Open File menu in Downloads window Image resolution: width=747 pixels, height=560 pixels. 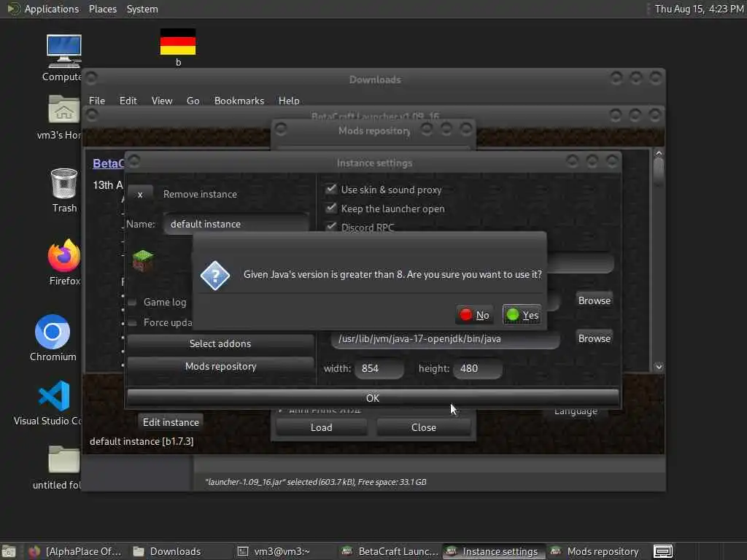[x=97, y=101]
